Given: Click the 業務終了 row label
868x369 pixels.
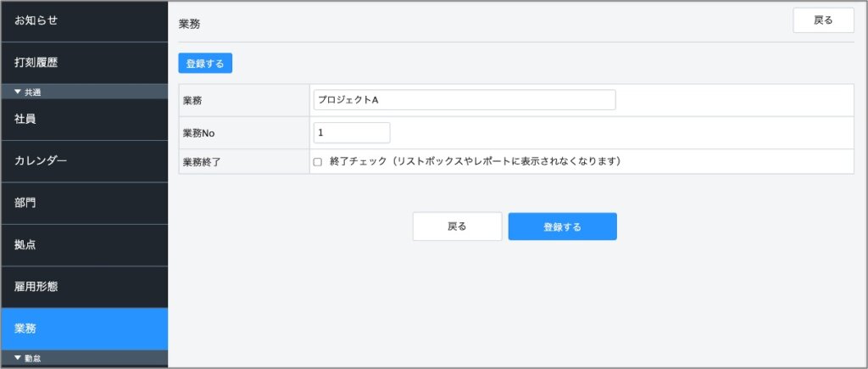Looking at the screenshot, I should [202, 162].
